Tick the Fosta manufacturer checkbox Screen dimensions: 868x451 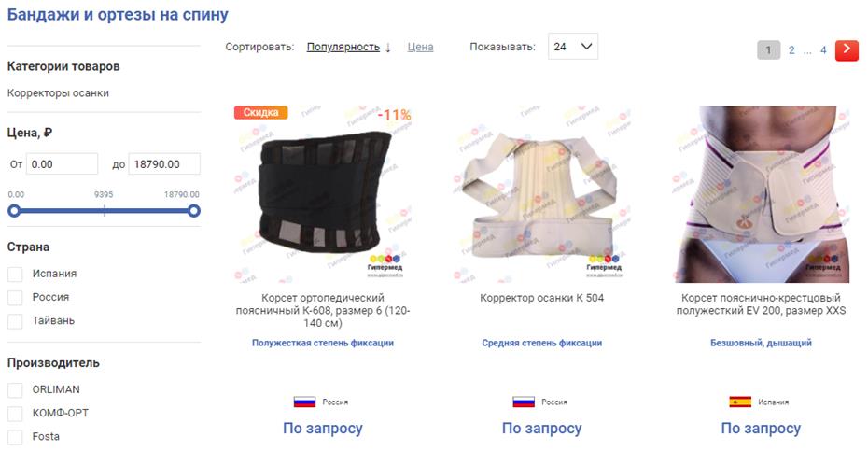pos(15,437)
